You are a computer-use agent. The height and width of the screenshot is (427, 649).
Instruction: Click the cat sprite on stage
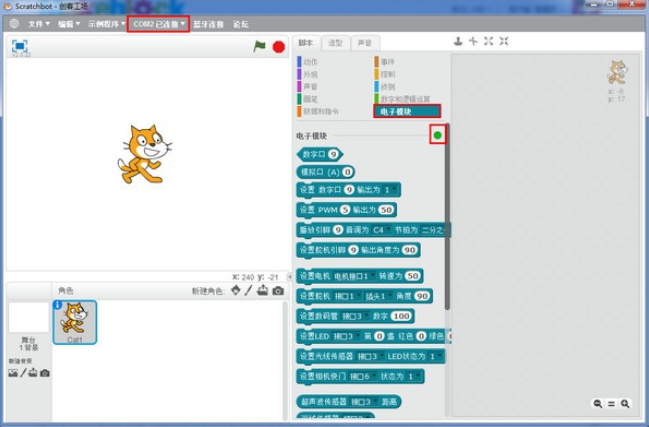click(x=144, y=154)
